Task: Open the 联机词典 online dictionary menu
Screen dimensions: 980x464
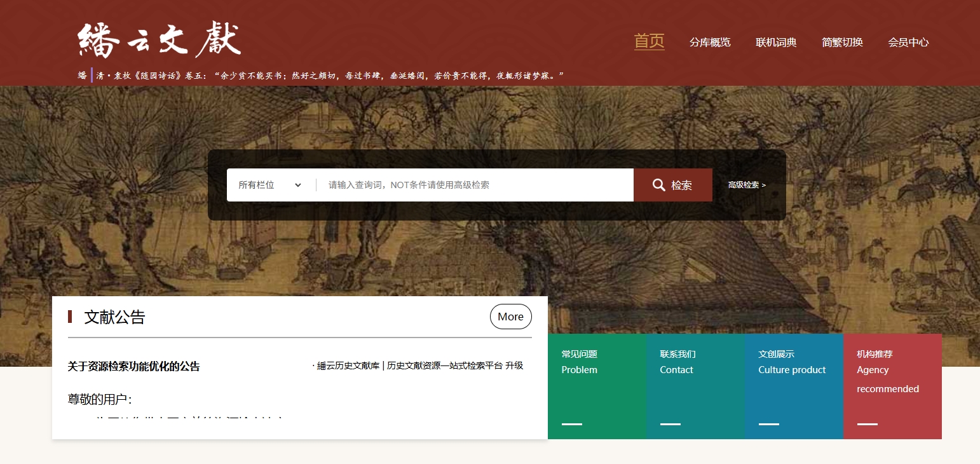Action: (776, 43)
